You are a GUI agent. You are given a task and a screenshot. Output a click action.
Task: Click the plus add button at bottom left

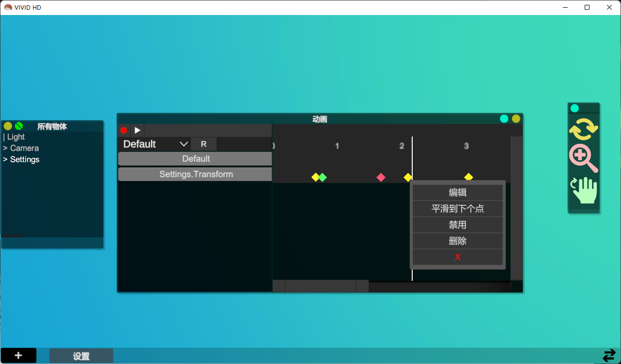coord(18,355)
